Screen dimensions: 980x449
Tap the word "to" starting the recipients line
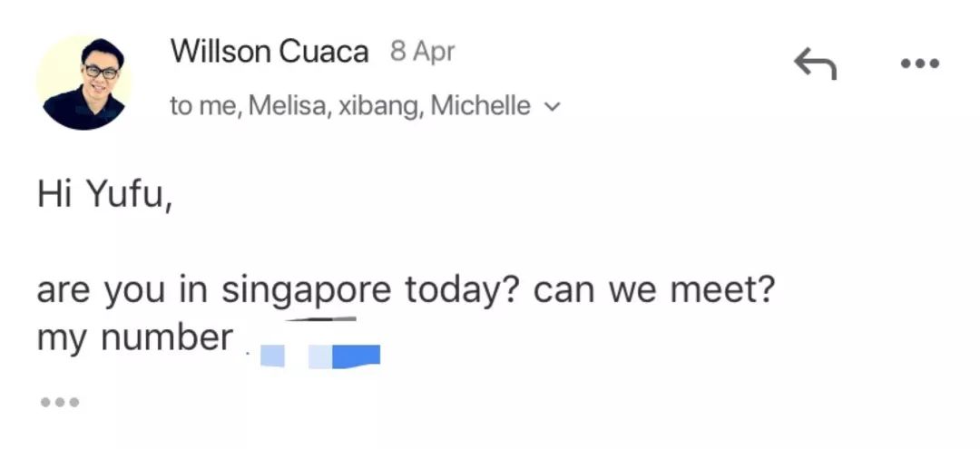pos(181,107)
